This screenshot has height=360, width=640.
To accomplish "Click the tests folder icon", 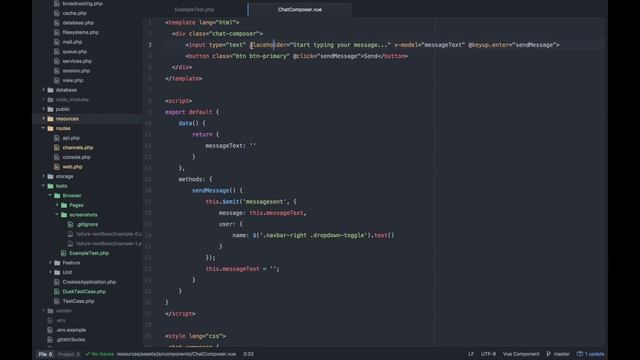I will pos(51,186).
